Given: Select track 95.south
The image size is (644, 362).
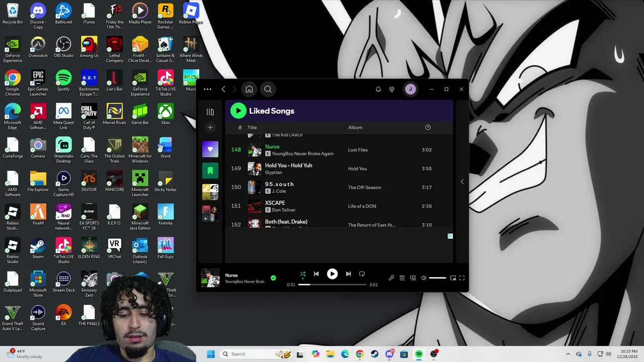Looking at the screenshot, I should pyautogui.click(x=279, y=184).
